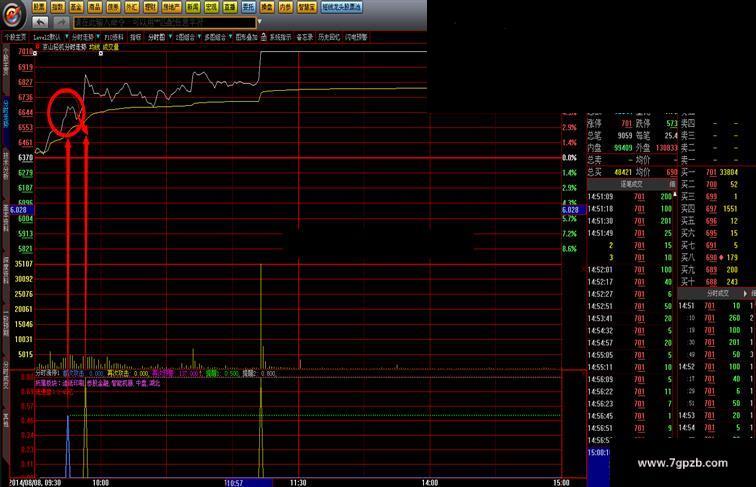Click the stock code search input box

tap(164, 22)
